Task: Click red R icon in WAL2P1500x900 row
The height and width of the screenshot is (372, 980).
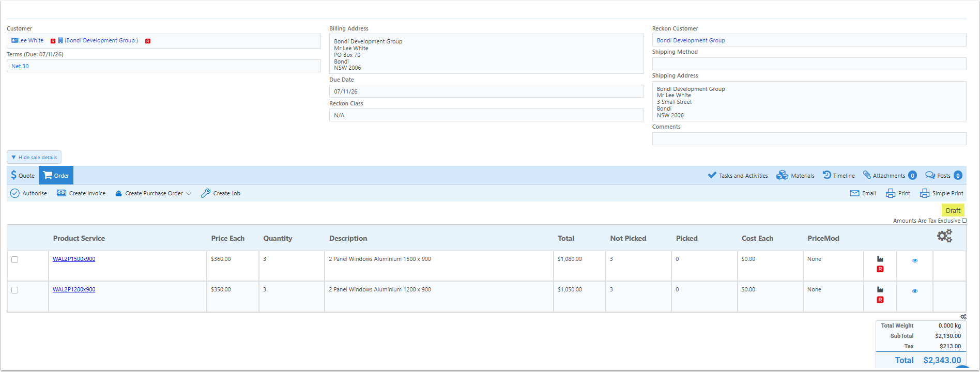Action: click(880, 269)
